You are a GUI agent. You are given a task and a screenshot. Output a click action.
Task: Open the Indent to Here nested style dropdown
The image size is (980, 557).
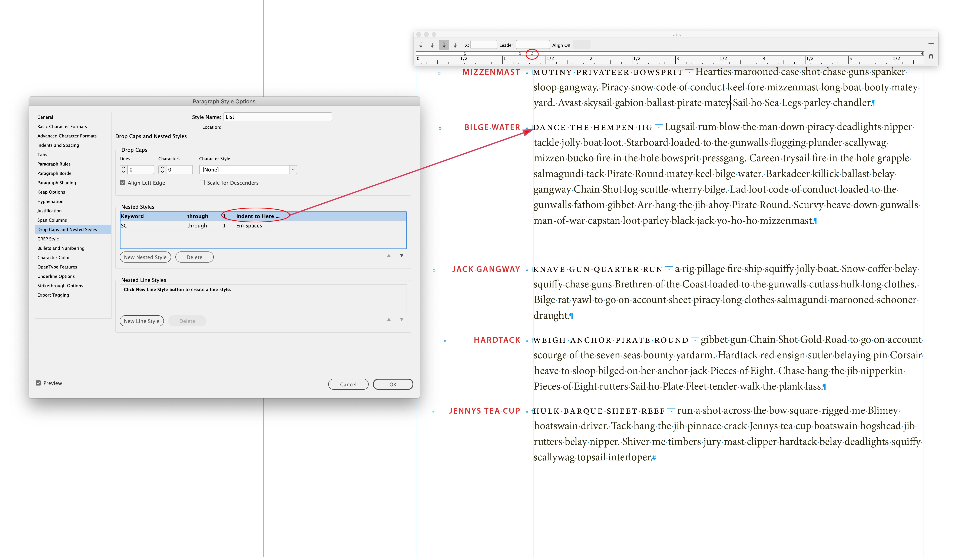coord(258,216)
